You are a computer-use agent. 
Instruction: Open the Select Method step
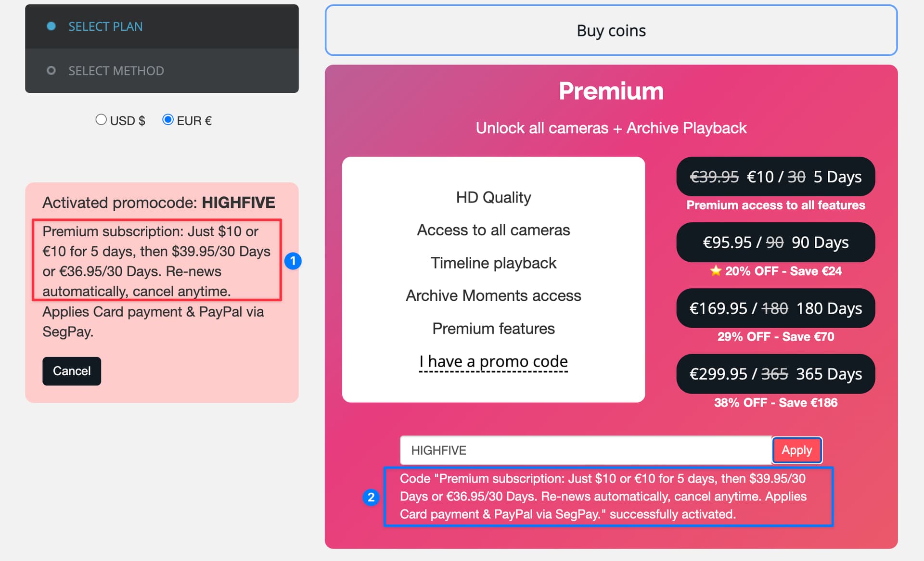(x=162, y=71)
